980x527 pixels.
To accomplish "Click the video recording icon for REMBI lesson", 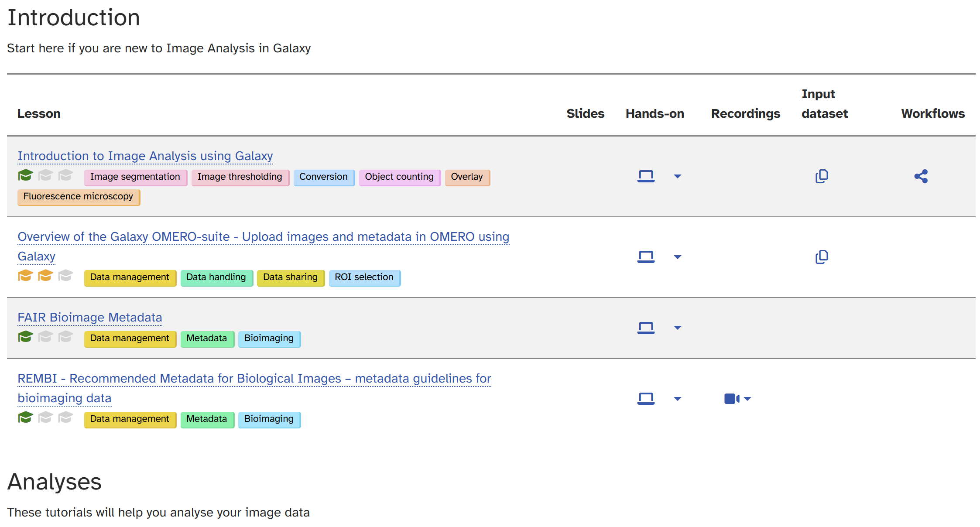I will tap(731, 399).
